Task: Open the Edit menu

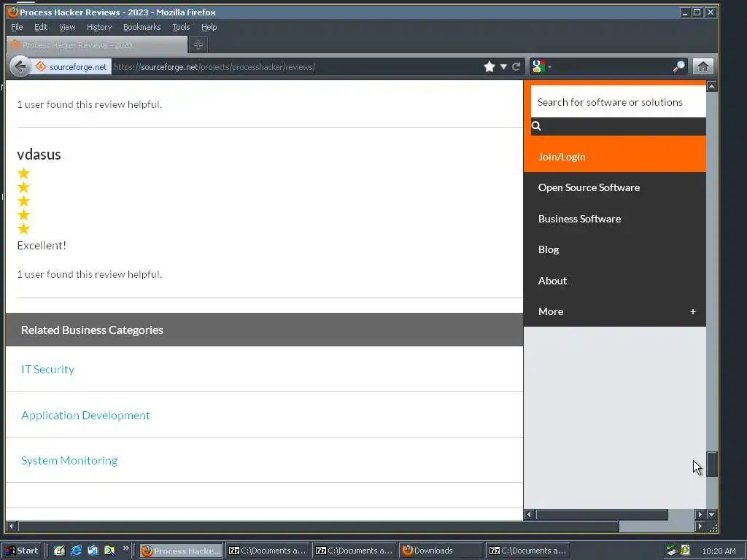Action: [x=41, y=27]
